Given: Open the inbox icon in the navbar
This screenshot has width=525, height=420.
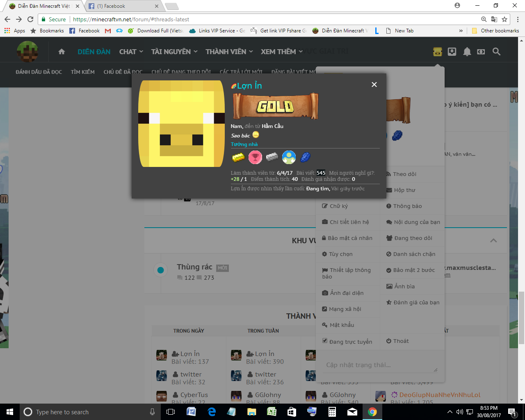Looking at the screenshot, I should click(452, 52).
